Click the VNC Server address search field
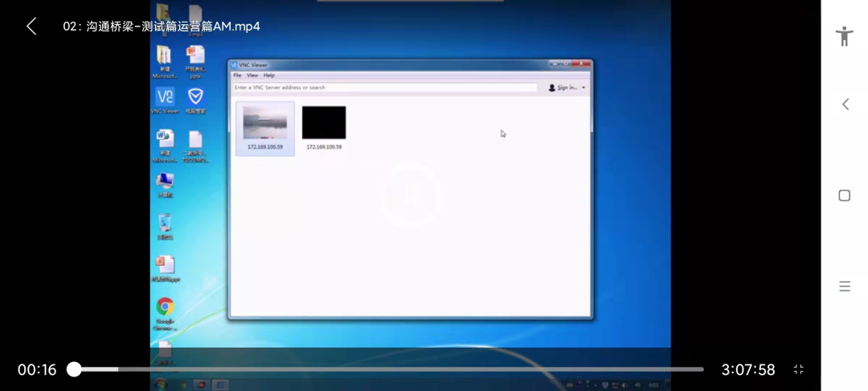868x391 pixels. (x=384, y=88)
